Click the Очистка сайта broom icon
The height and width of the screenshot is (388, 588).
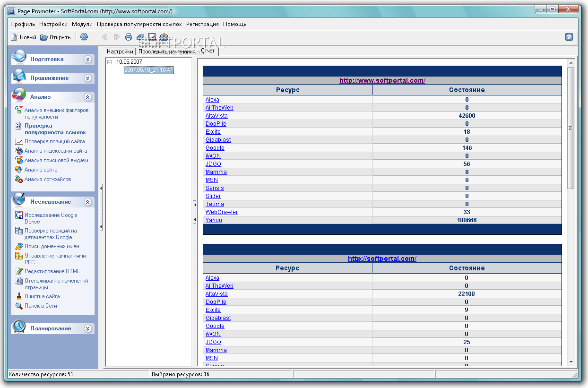(19, 296)
